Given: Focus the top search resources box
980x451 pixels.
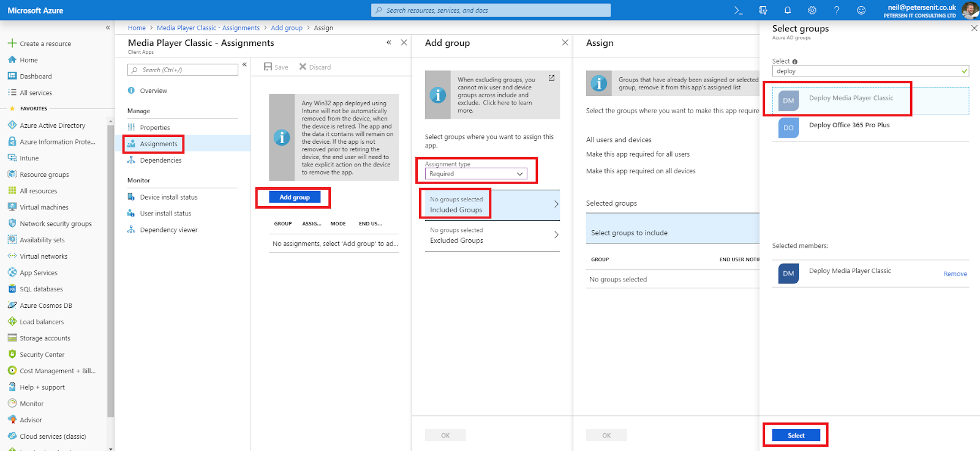Looking at the screenshot, I should (491, 10).
